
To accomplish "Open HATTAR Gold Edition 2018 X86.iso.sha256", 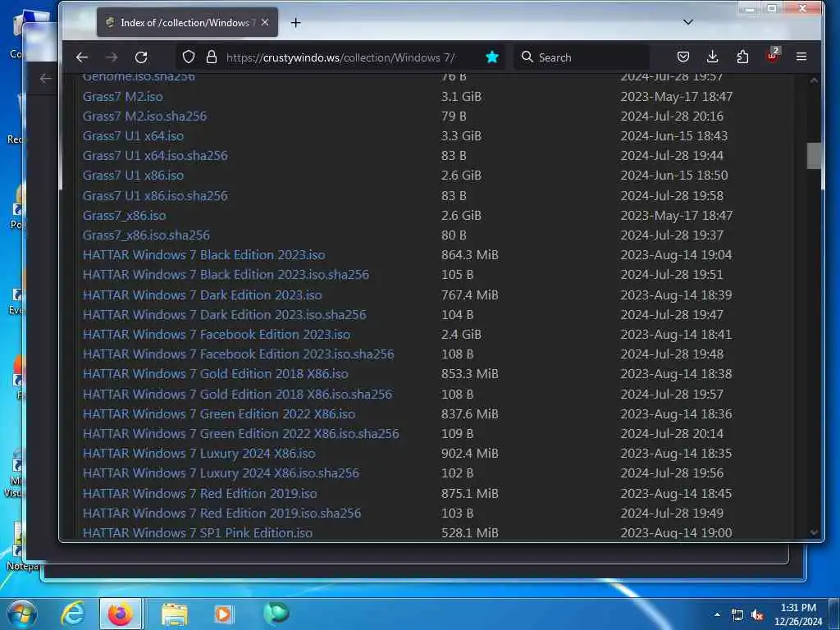I will point(237,395).
